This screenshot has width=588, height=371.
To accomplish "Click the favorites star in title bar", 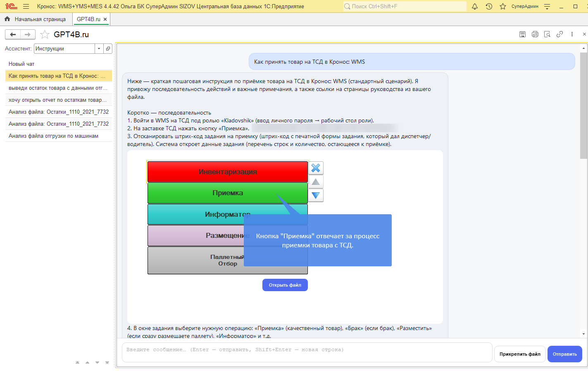I will point(502,6).
